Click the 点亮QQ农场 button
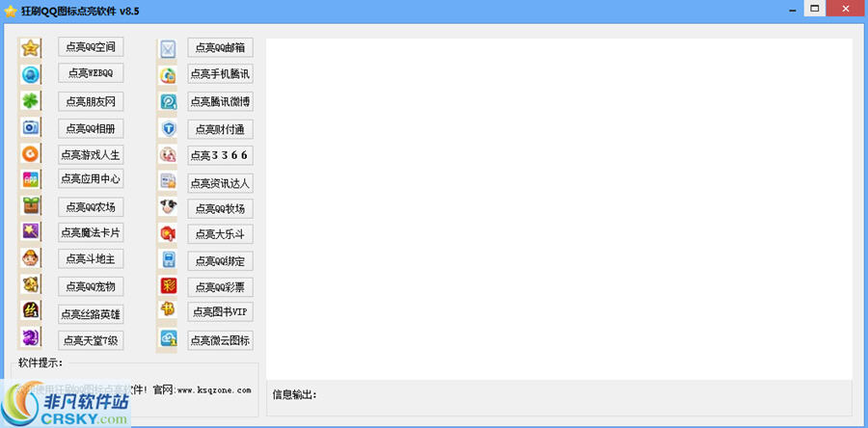The width and height of the screenshot is (868, 428). click(91, 207)
